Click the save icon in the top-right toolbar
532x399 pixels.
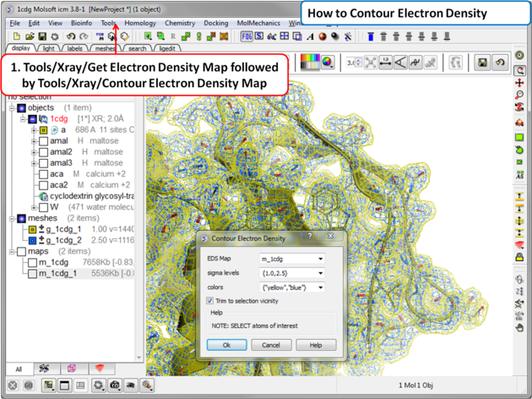tap(481, 63)
